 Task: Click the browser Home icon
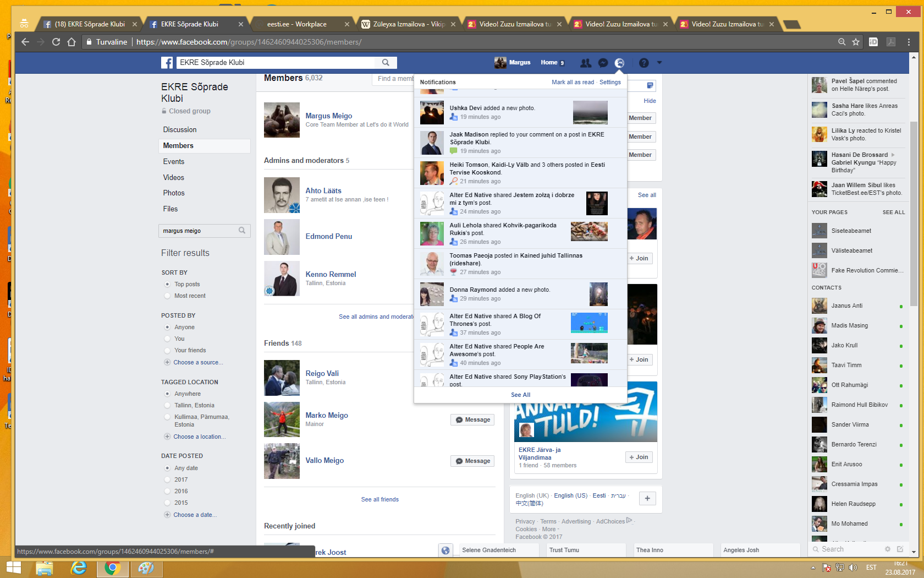[x=71, y=42]
